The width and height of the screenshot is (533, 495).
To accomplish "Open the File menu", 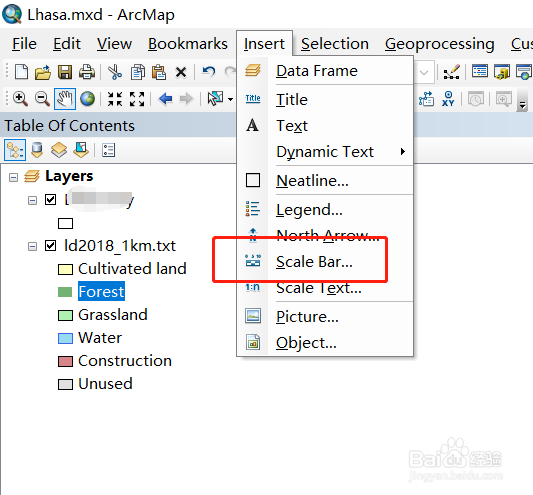I will click(24, 44).
